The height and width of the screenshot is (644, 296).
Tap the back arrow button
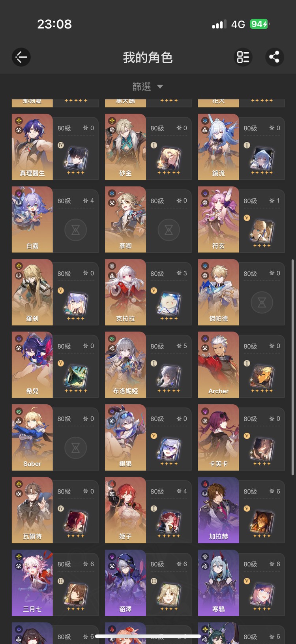pos(21,57)
